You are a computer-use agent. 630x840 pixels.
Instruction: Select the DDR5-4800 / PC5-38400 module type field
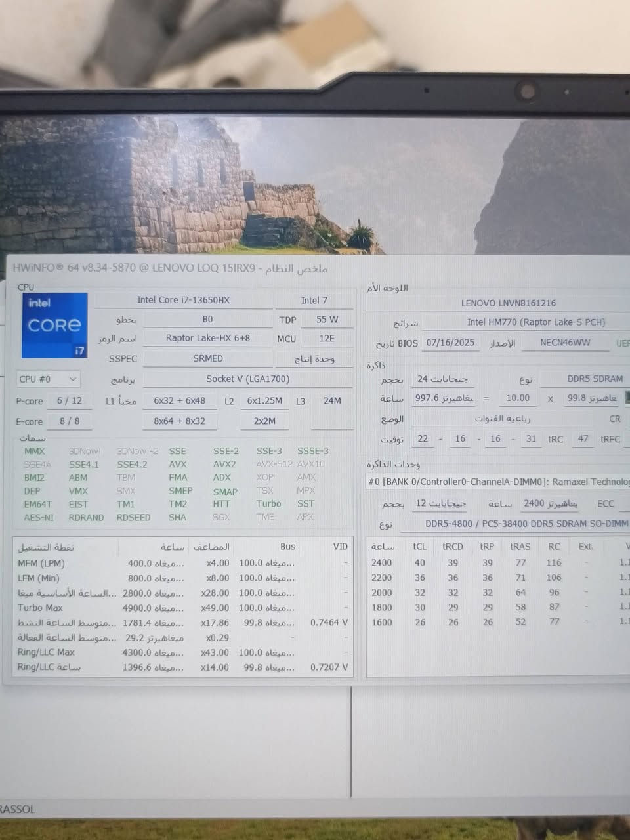pyautogui.click(x=515, y=524)
